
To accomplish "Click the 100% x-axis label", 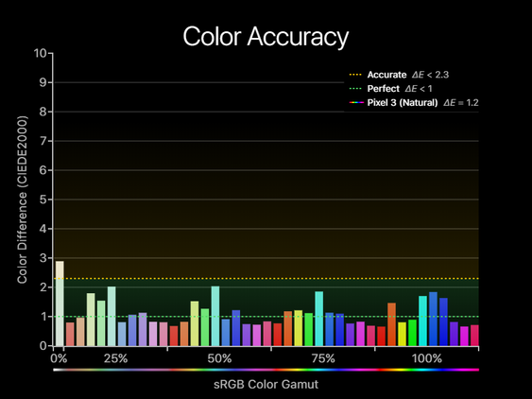I will [427, 358].
